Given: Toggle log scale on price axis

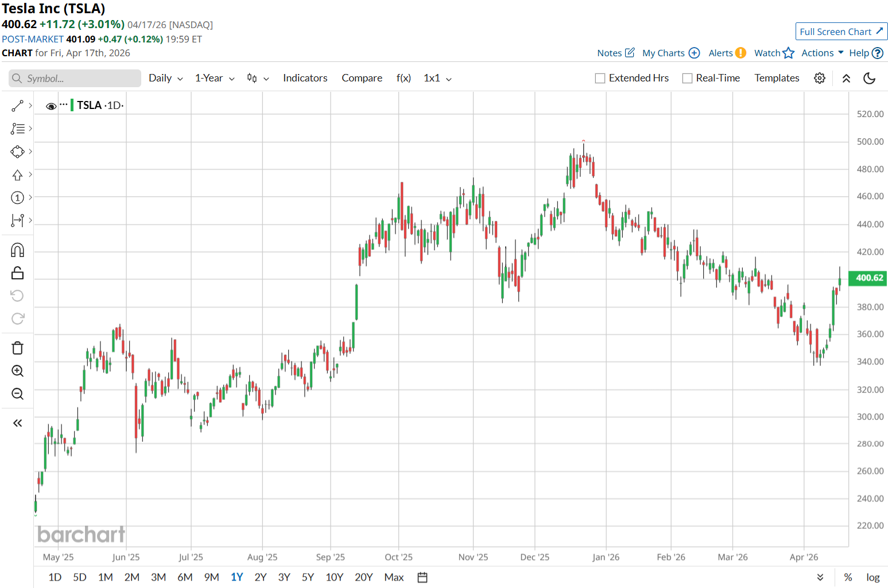Looking at the screenshot, I should [873, 578].
